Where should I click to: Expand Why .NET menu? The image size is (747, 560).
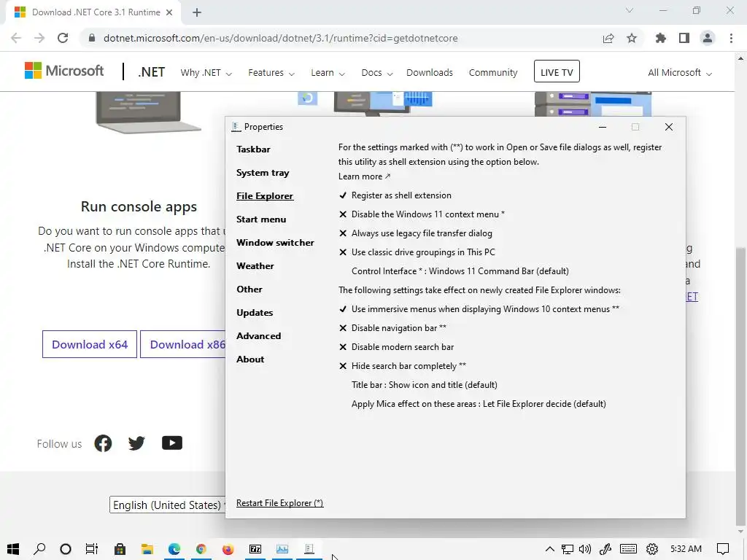point(206,73)
